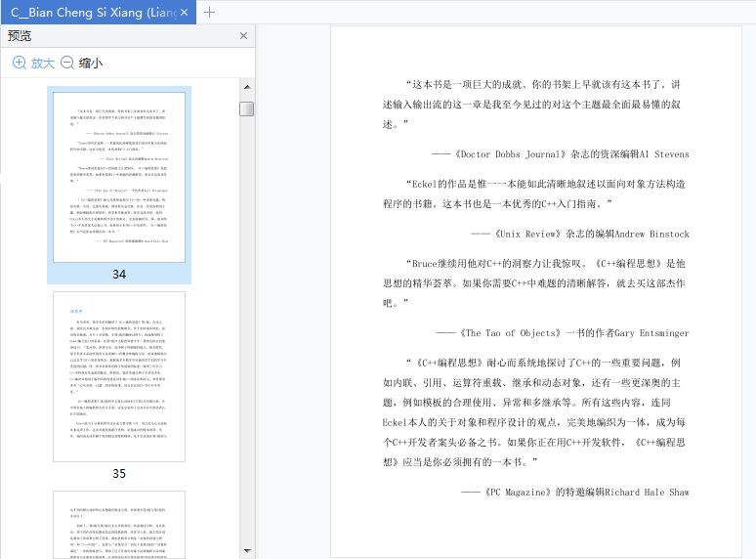
Task: Select the partially visible thumbnail below page 35
Action: [119, 525]
